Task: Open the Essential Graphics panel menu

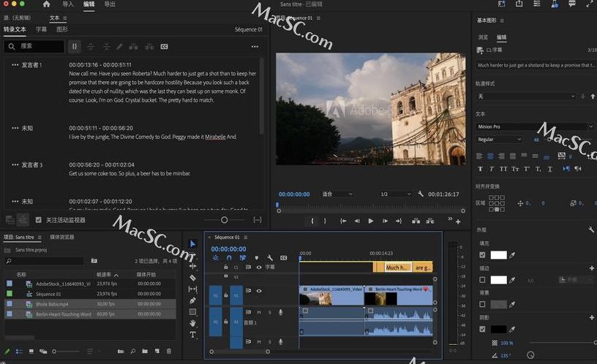Action: click(502, 20)
